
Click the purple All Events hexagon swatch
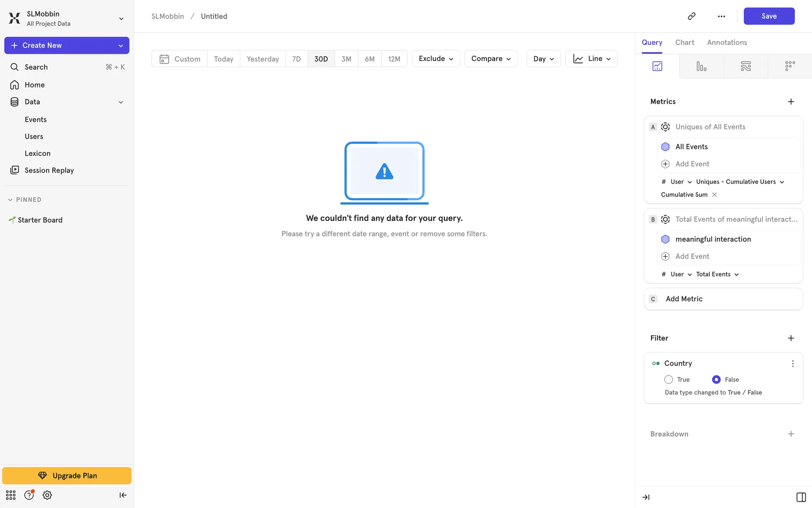pos(665,146)
